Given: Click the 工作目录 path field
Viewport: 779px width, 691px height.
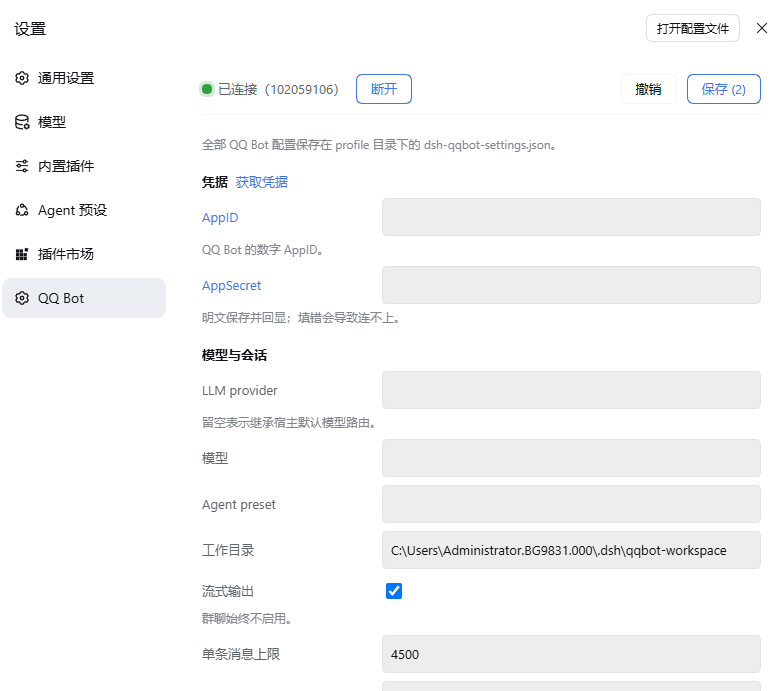Looking at the screenshot, I should [x=571, y=550].
